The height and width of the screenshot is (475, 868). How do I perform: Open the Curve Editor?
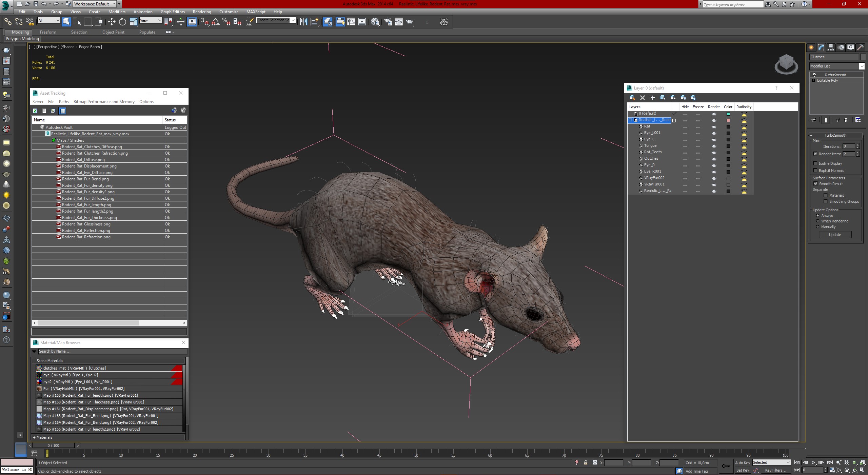(351, 22)
